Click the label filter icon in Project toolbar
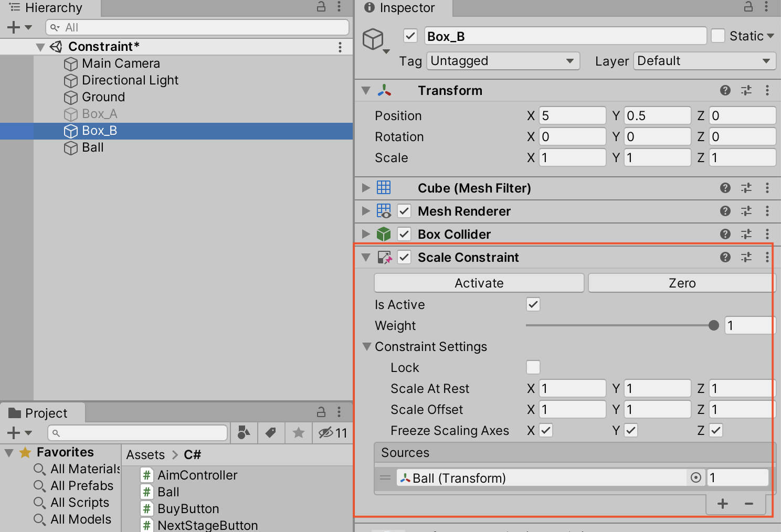The height and width of the screenshot is (532, 781). (271, 433)
